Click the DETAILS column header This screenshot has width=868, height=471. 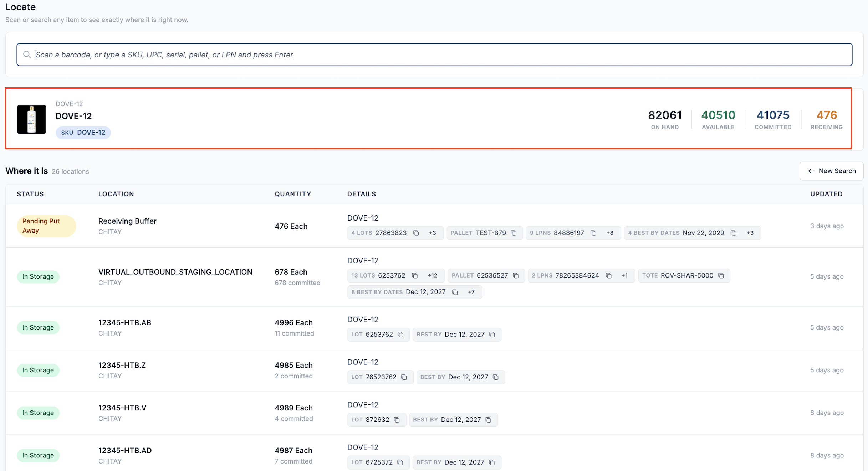tap(362, 194)
